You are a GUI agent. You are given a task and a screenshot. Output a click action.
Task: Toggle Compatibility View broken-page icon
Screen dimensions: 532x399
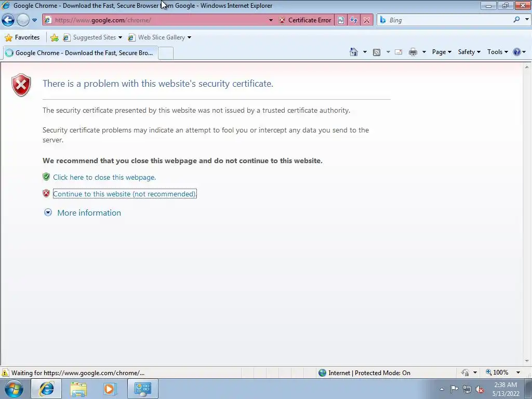(341, 20)
